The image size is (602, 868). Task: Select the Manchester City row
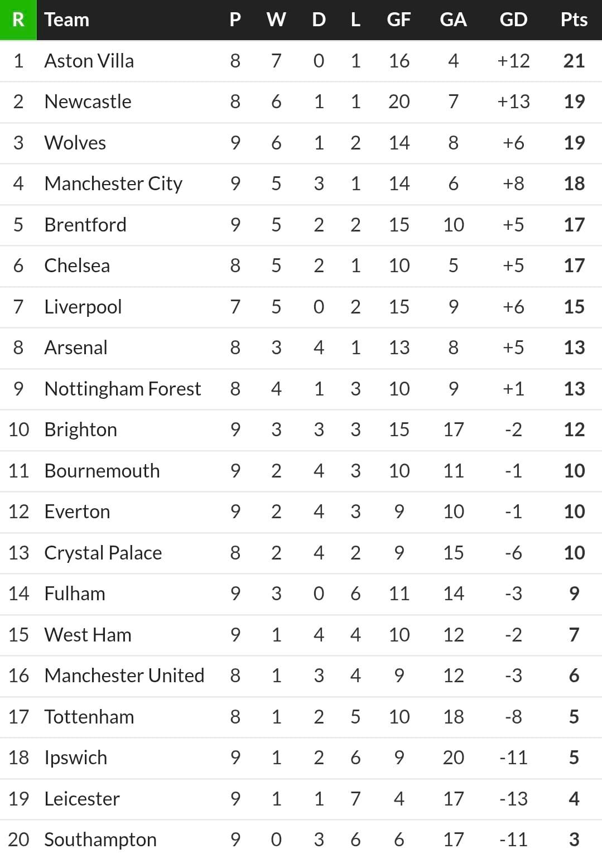(301, 184)
